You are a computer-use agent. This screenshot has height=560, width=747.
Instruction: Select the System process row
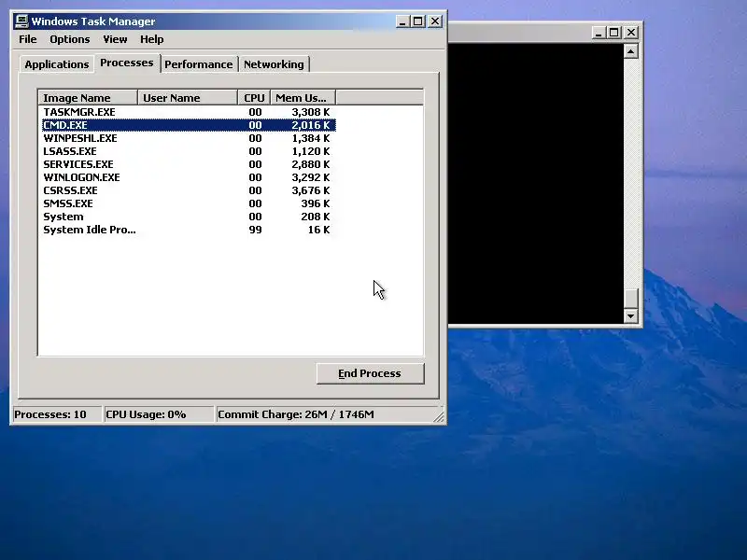point(189,217)
